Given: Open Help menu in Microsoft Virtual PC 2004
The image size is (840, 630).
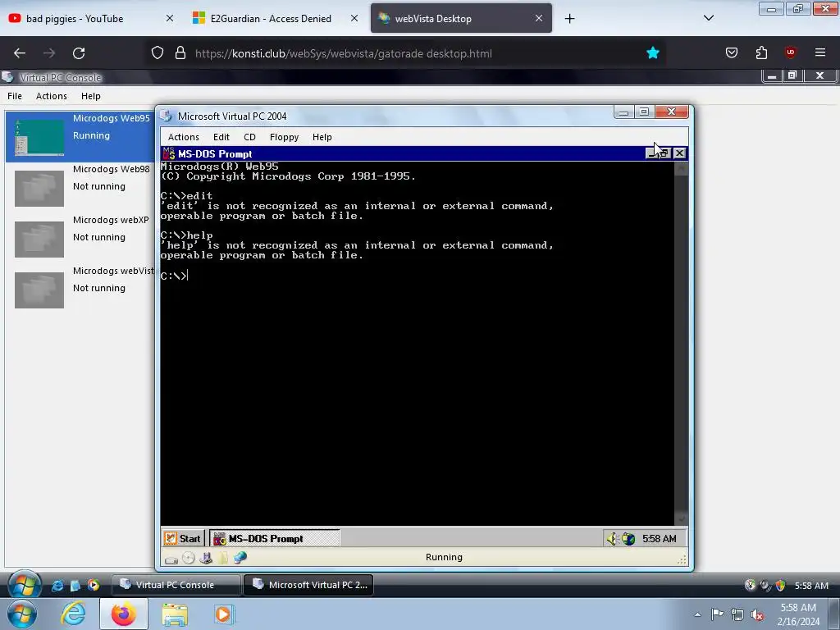Looking at the screenshot, I should 322,137.
